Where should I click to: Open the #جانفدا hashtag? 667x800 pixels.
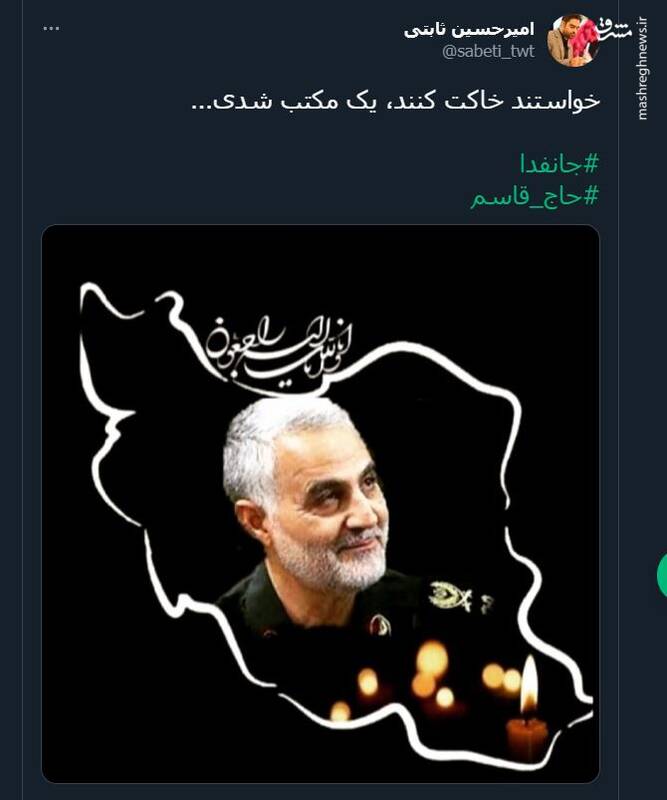[x=559, y=164]
